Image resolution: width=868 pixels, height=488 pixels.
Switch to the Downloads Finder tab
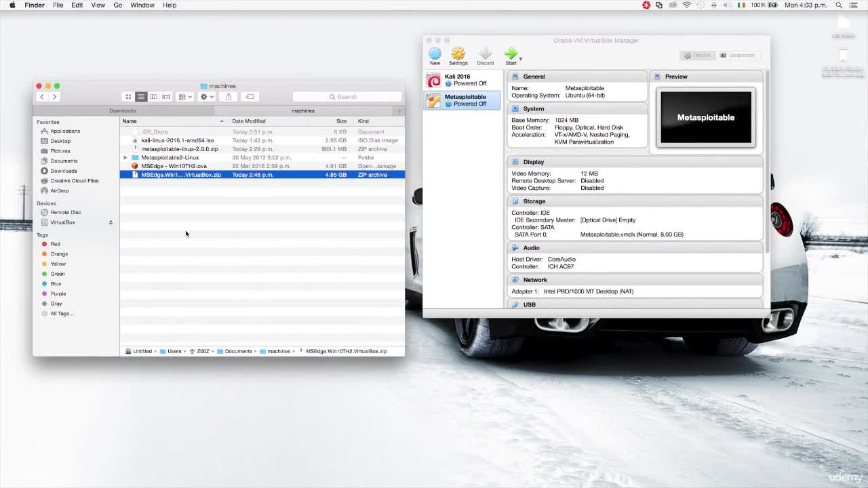tap(123, 110)
